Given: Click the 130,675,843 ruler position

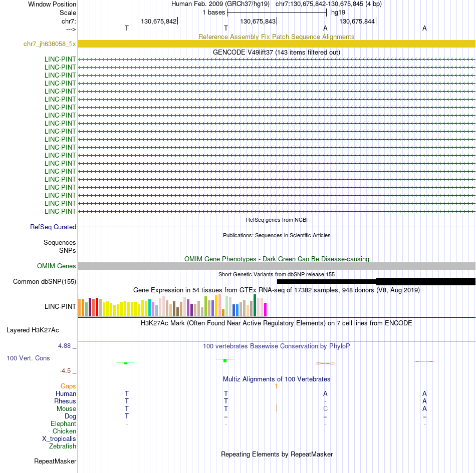Looking at the screenshot, I should click(x=258, y=21).
